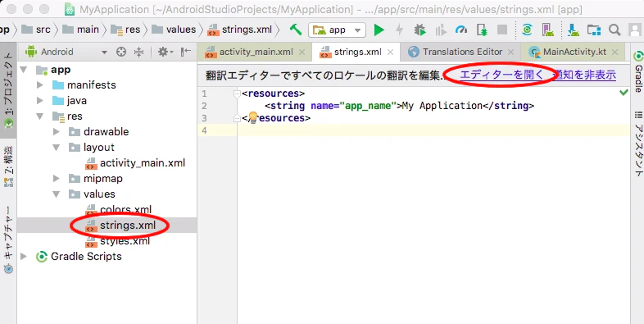
Task: Click the Run with Coverage icon
Action: (x=441, y=30)
